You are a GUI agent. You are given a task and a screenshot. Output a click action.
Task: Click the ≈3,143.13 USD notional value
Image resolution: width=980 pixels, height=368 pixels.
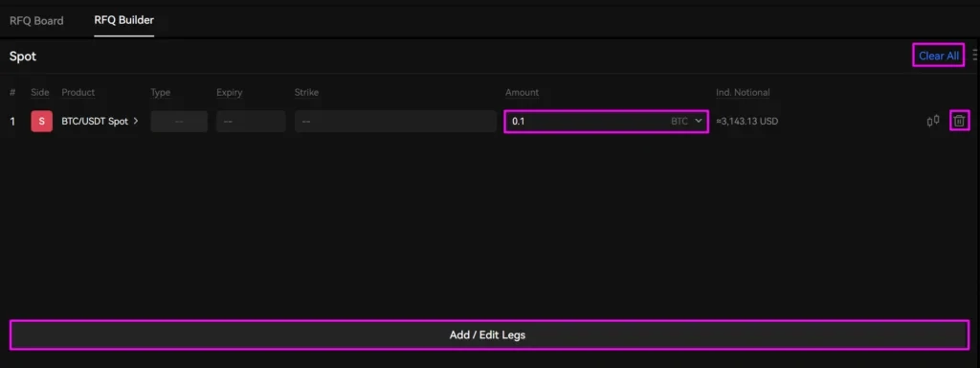point(747,122)
